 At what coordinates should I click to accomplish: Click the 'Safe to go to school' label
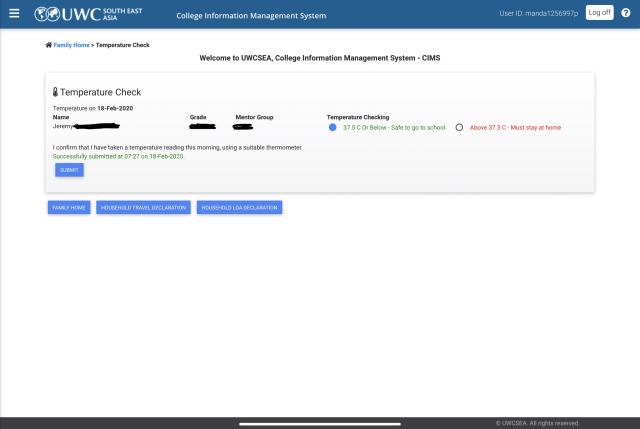[394, 127]
